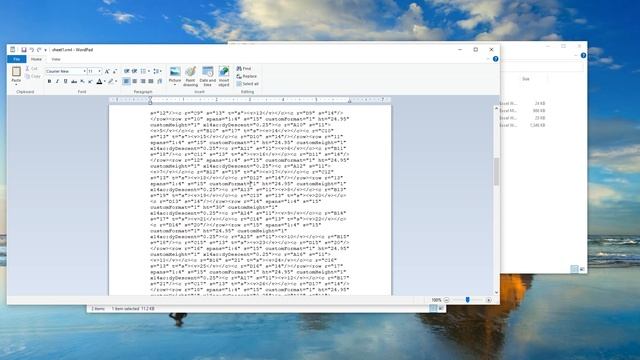Insert a Paint drawing
The height and width of the screenshot is (360, 640).
pyautogui.click(x=190, y=76)
